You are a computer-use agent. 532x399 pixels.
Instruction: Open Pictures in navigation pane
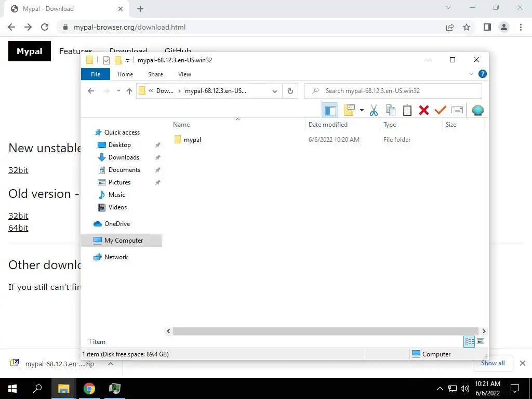point(119,182)
